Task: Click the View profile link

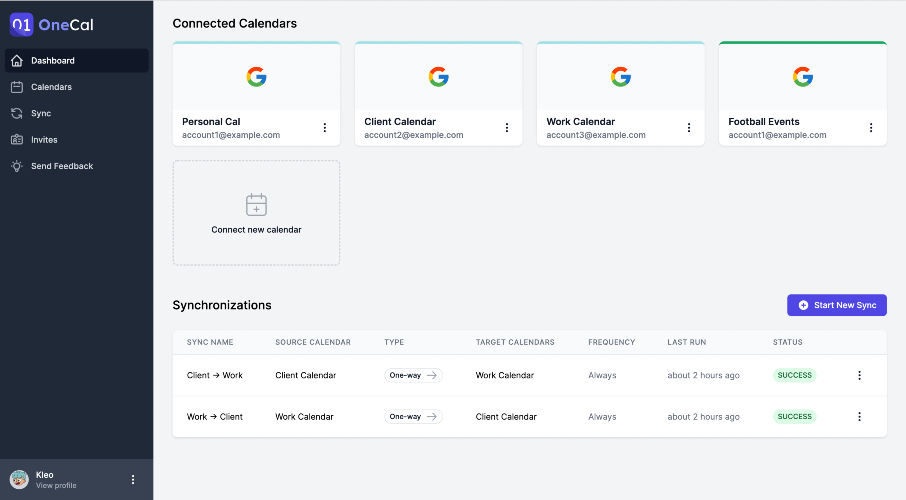Action: tap(56, 486)
